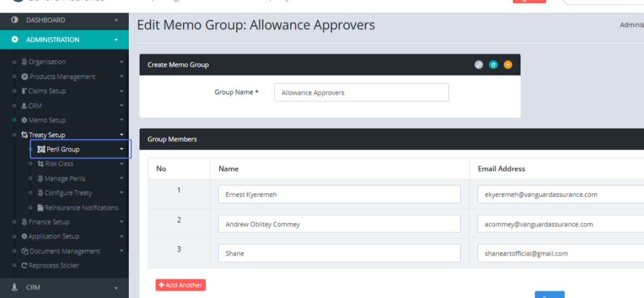Expand the Finance Setup menu arrow
This screenshot has width=644, height=298.
click(122, 222)
